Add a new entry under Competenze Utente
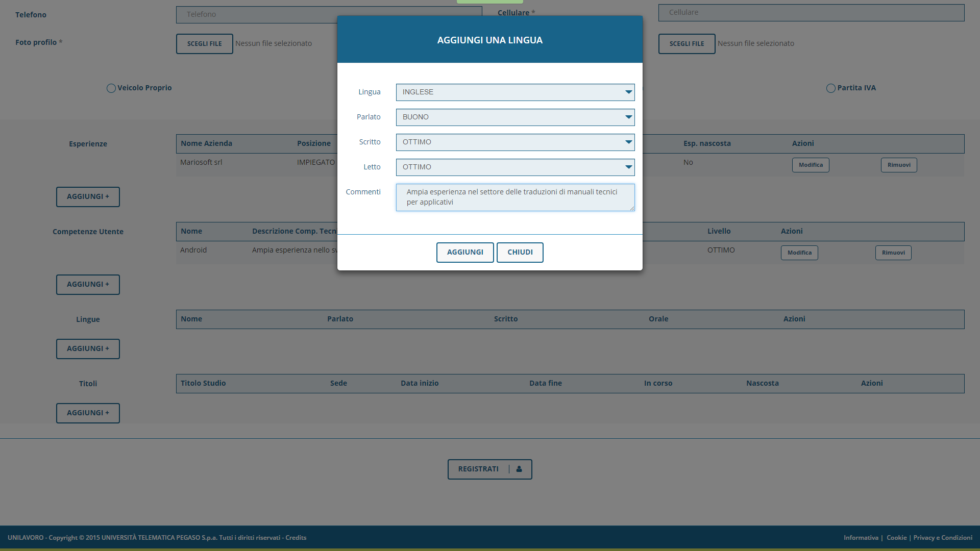The width and height of the screenshot is (980, 551). coord(88,285)
